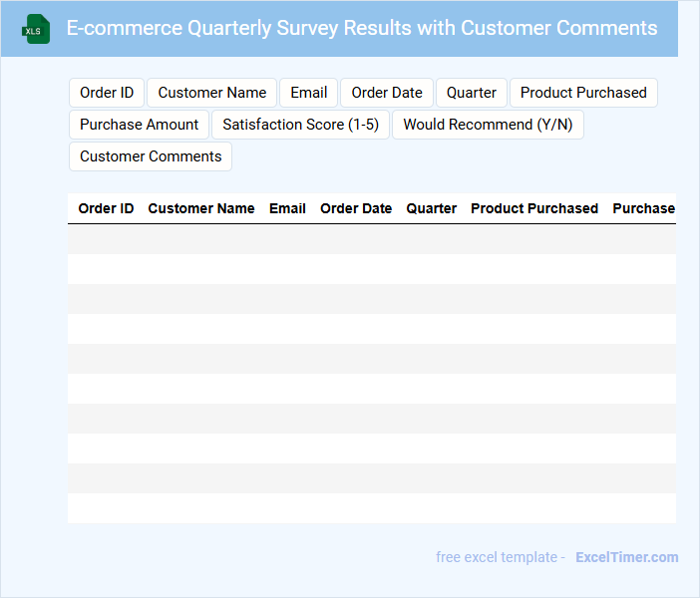Click the Customer Name column header
This screenshot has width=700, height=598.
click(201, 208)
